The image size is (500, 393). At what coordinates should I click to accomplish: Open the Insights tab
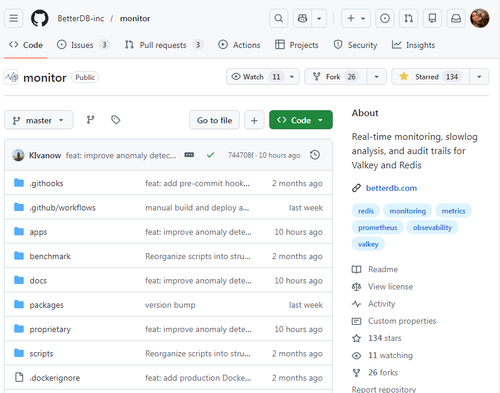[413, 45]
